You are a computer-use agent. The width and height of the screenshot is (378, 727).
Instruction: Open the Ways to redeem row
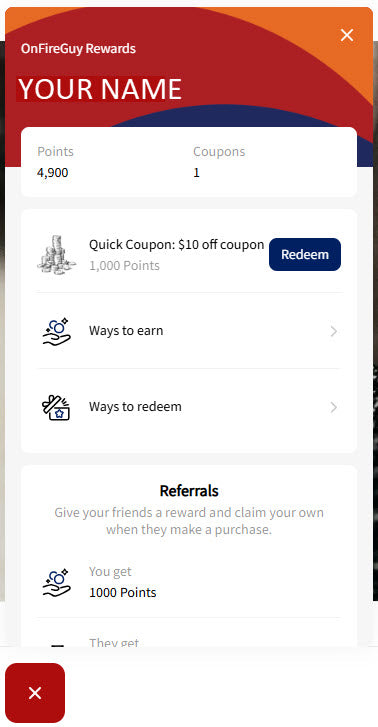click(189, 407)
